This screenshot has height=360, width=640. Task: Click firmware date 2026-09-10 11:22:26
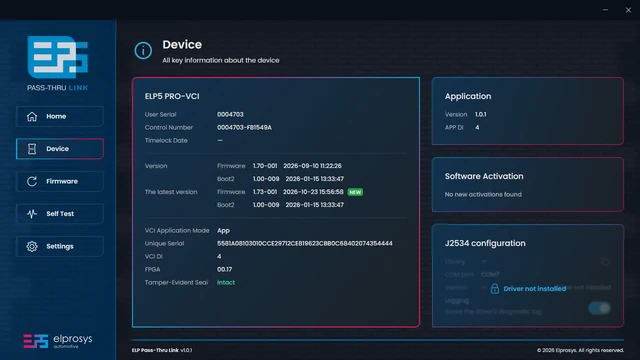pyautogui.click(x=312, y=166)
